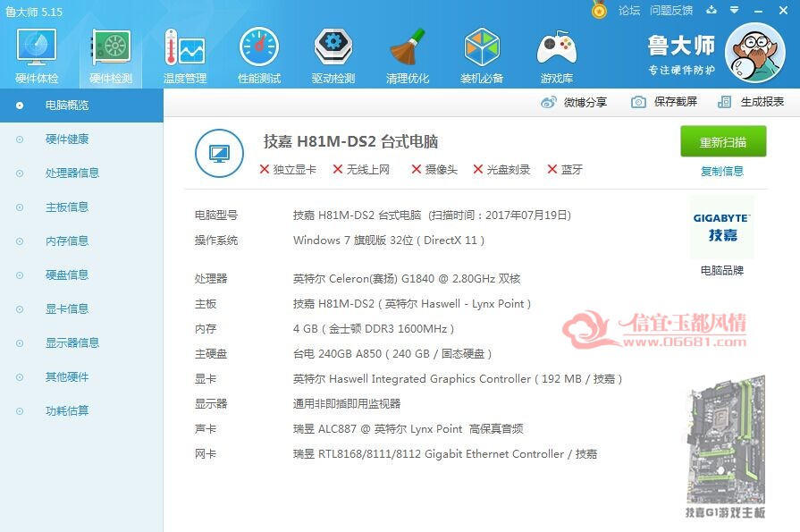Click the 处理器 value mentioning Celeron G1840
Viewport: 800px width, 532px height.
pos(407,279)
